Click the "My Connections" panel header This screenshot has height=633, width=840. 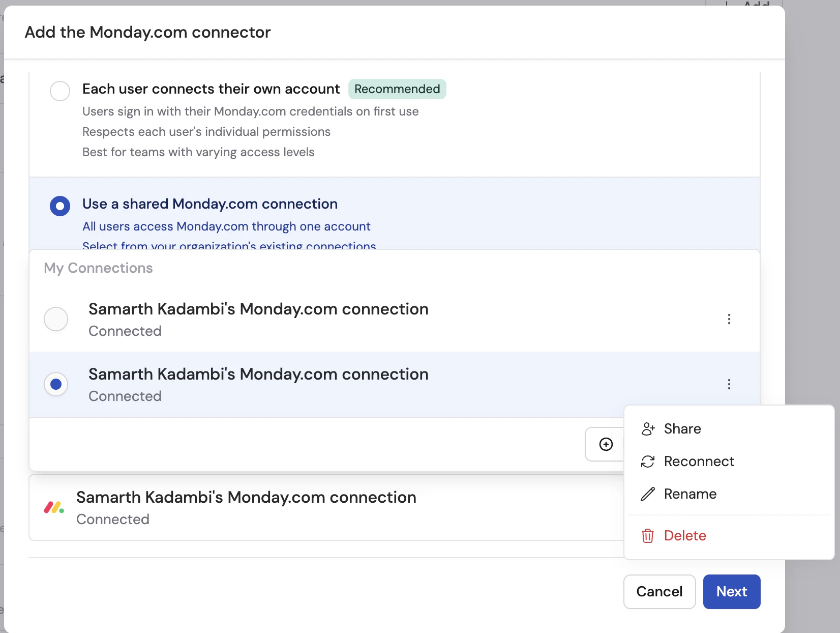98,268
